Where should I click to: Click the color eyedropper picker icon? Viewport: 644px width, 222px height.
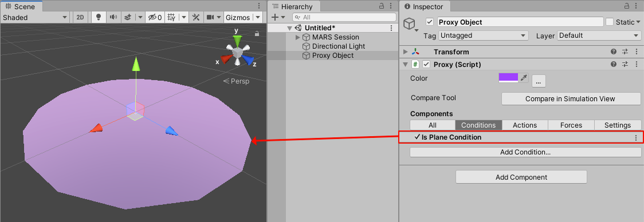(524, 78)
